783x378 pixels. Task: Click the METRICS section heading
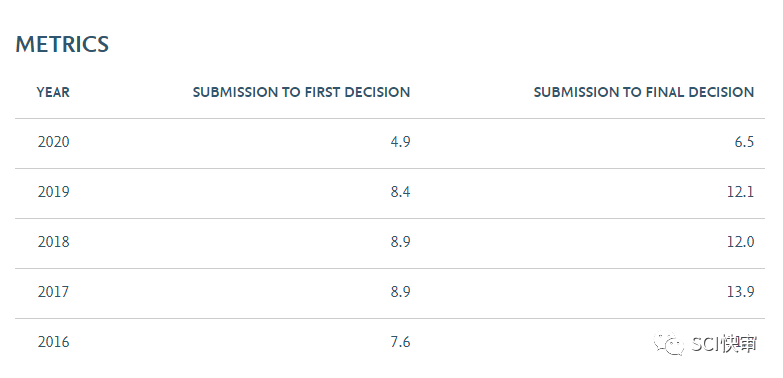(x=62, y=44)
